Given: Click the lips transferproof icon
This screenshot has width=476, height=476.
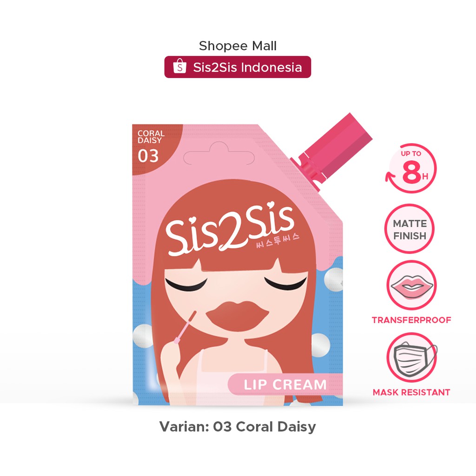Looking at the screenshot, I should pos(411,285).
